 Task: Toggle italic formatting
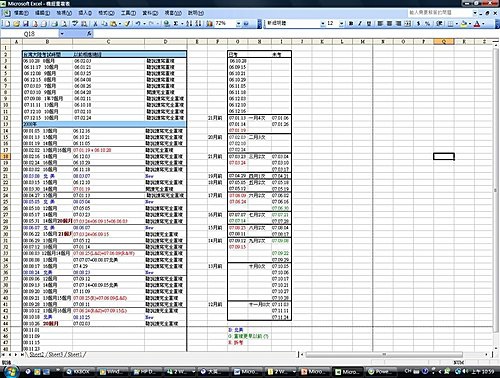click(360, 23)
